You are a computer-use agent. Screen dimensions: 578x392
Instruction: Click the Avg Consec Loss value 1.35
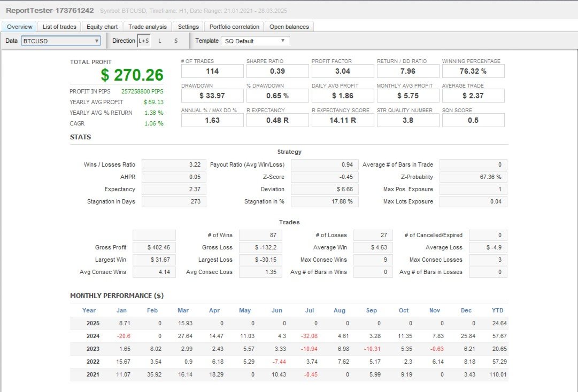pos(260,272)
